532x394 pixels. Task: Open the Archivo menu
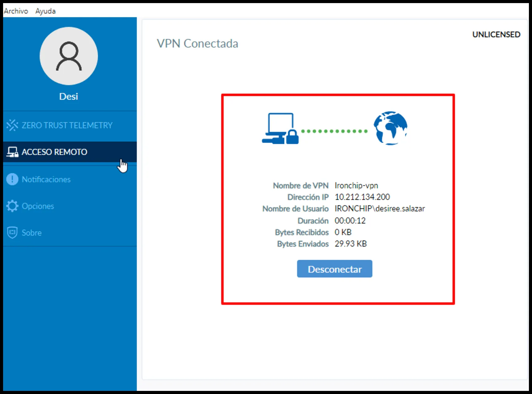pyautogui.click(x=16, y=11)
